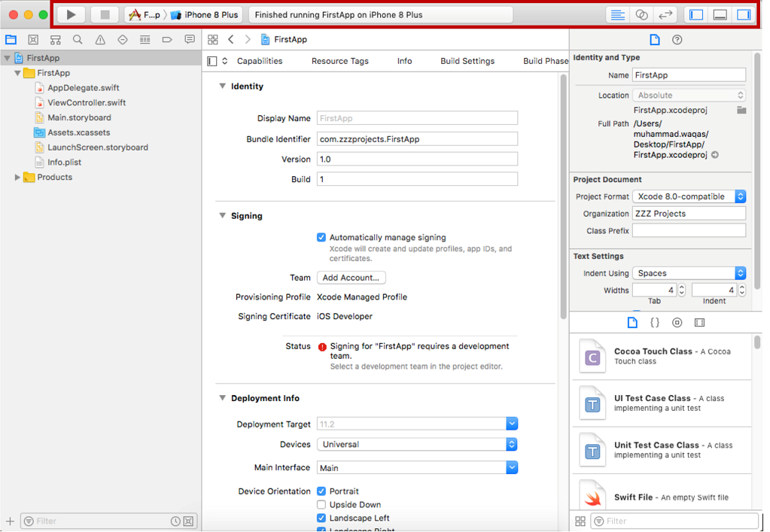
Task: Stop the running app
Action: pyautogui.click(x=105, y=15)
